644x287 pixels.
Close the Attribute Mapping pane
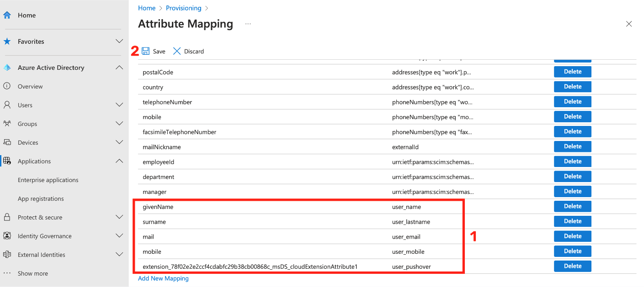click(629, 24)
